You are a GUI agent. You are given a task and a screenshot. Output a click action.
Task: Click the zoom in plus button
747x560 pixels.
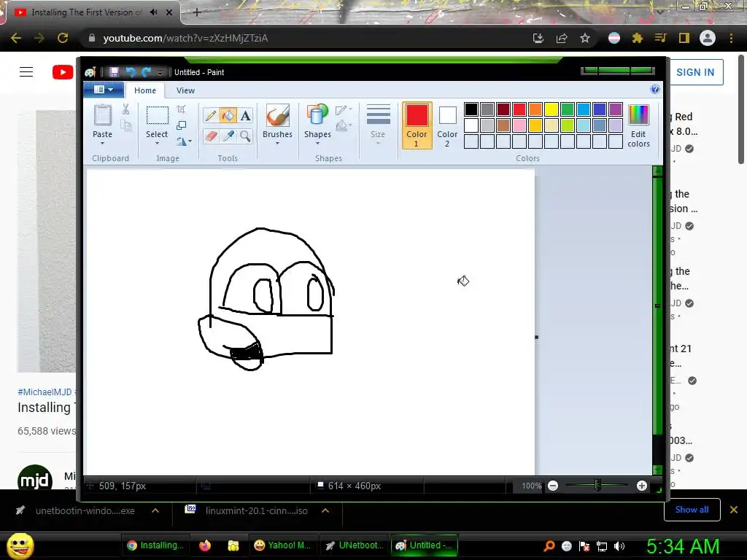642,486
